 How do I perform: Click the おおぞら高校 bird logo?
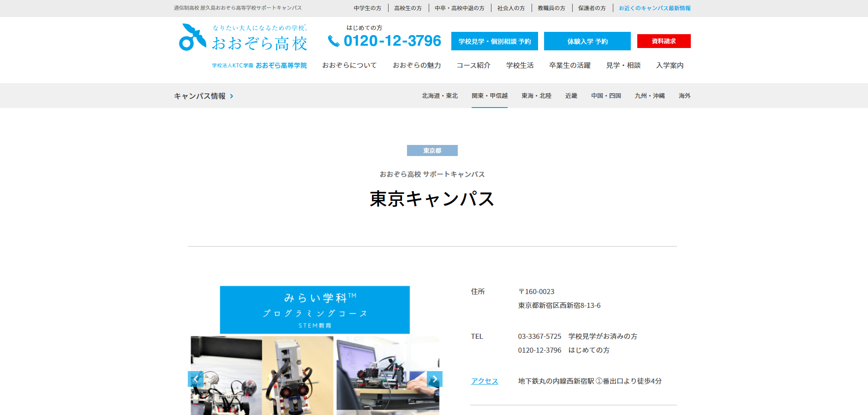click(192, 37)
